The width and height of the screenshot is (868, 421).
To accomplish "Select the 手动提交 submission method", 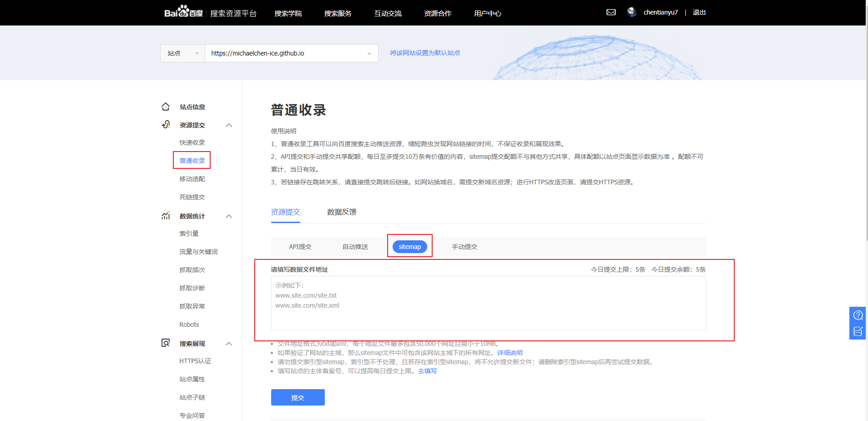I will (x=464, y=247).
